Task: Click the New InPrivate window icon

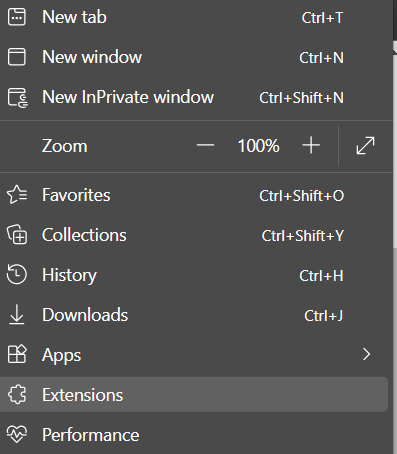Action: coord(18,98)
